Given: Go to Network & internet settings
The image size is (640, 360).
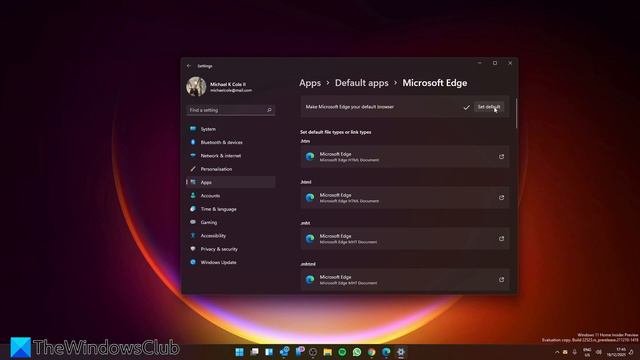Looking at the screenshot, I should 231,156.
